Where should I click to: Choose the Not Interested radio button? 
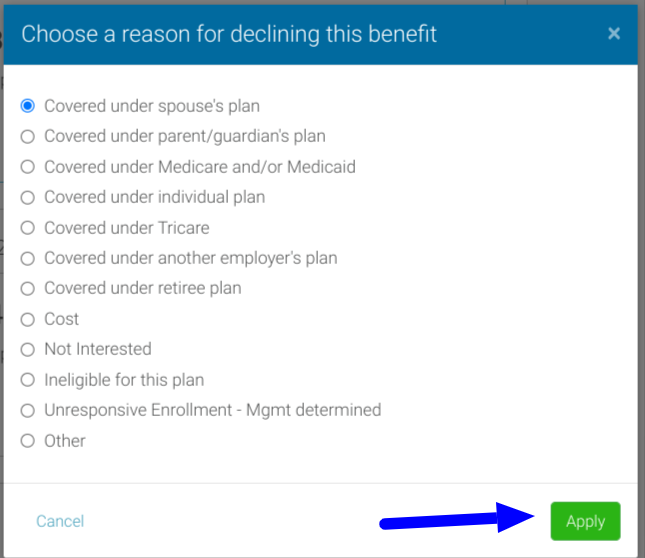pyautogui.click(x=28, y=349)
